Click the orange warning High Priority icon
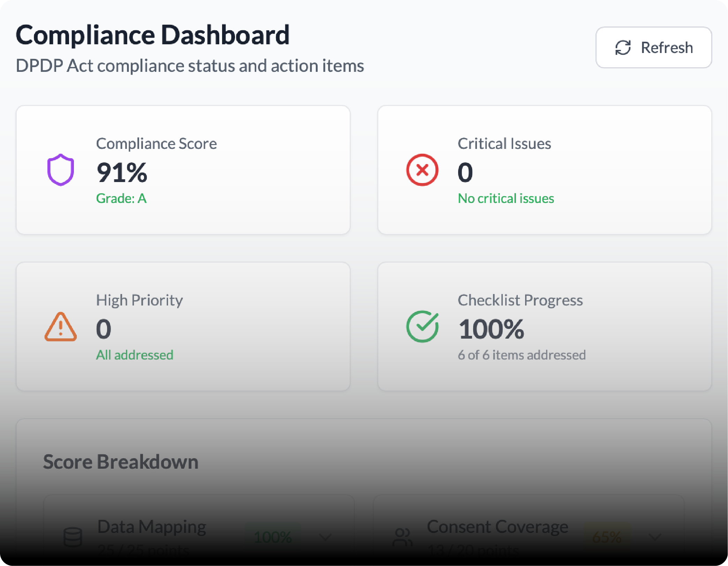728x566 pixels. click(x=61, y=326)
